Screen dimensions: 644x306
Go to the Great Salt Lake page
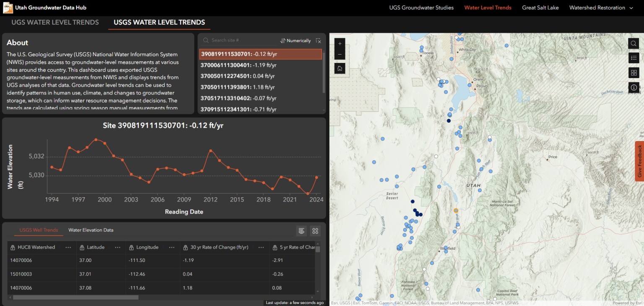(x=540, y=7)
